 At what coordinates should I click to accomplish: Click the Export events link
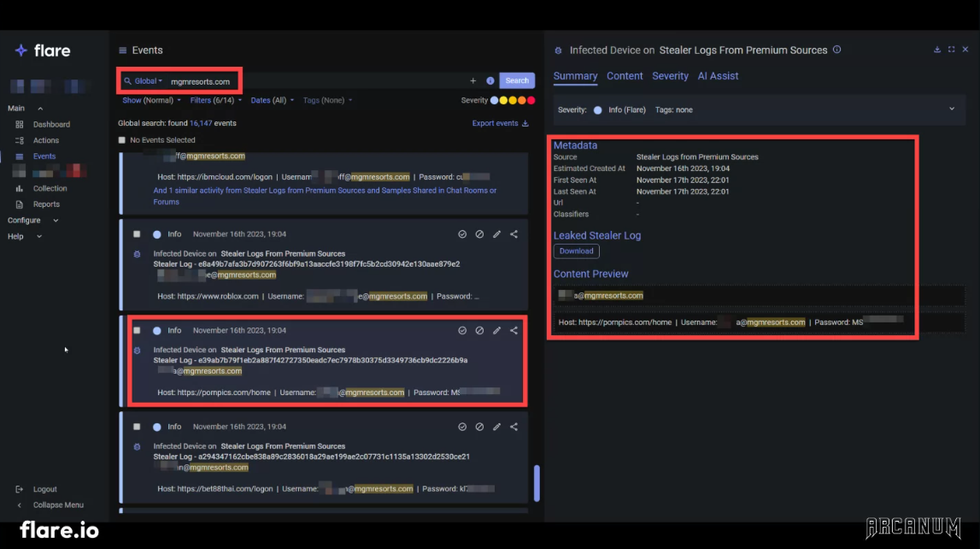pos(495,124)
